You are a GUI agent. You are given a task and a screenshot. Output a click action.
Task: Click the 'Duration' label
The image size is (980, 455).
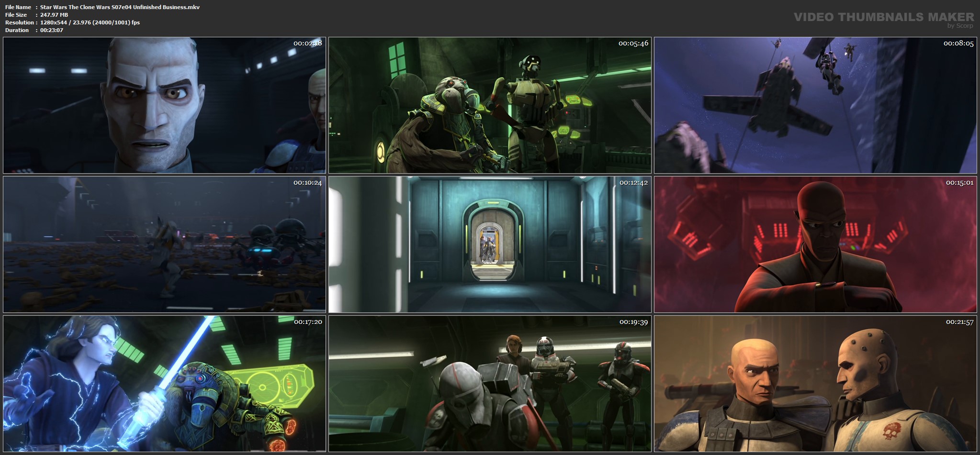tap(17, 30)
